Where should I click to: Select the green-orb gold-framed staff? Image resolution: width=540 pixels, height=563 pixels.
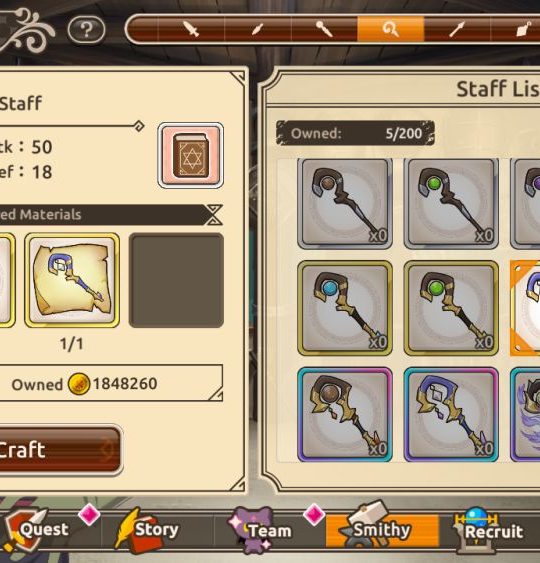tap(451, 308)
